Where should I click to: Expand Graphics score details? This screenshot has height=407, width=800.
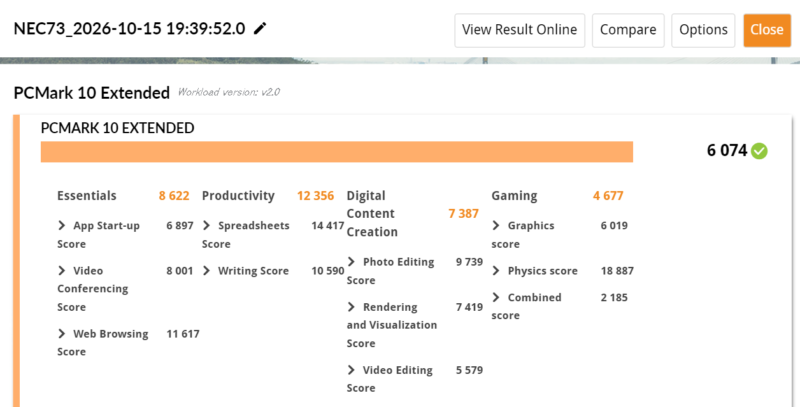point(496,225)
